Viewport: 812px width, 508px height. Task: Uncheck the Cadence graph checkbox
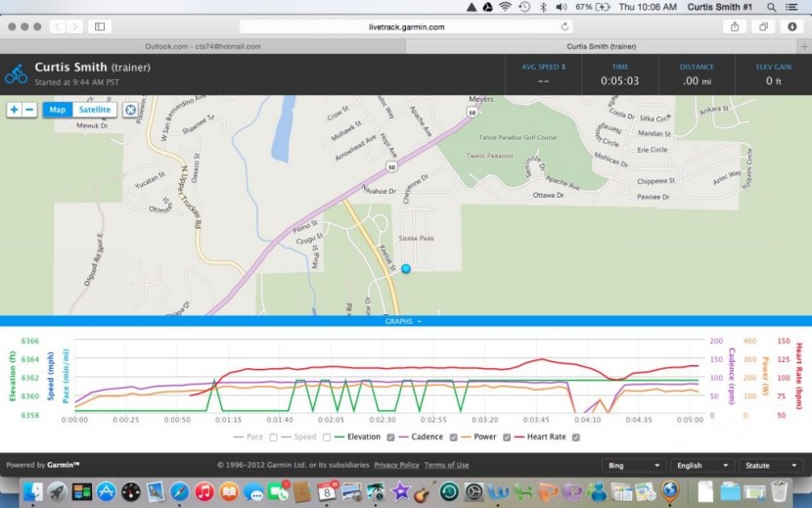click(x=453, y=438)
